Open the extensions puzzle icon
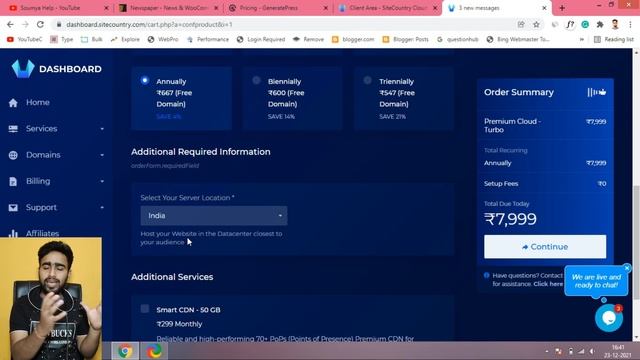 (x=600, y=24)
